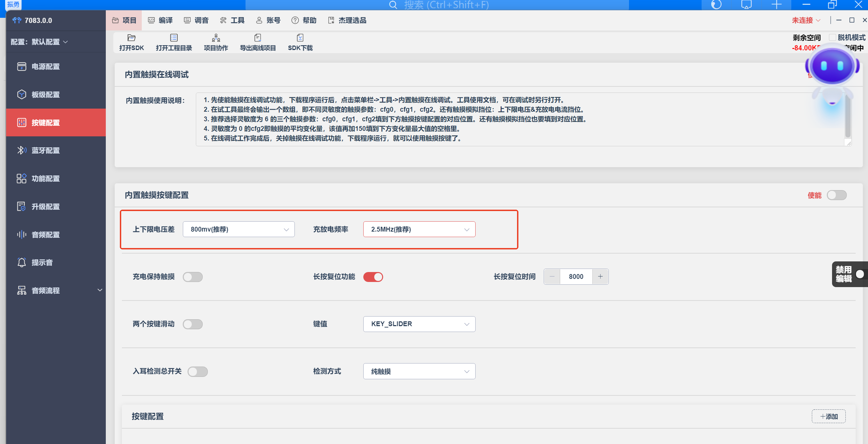The image size is (868, 444).
Task: Click the 长按复位时间 value field 8000
Action: (576, 277)
